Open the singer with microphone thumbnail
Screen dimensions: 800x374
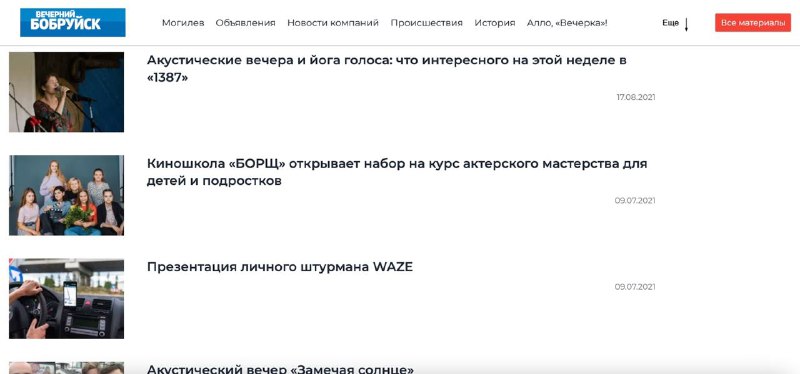click(x=66, y=92)
